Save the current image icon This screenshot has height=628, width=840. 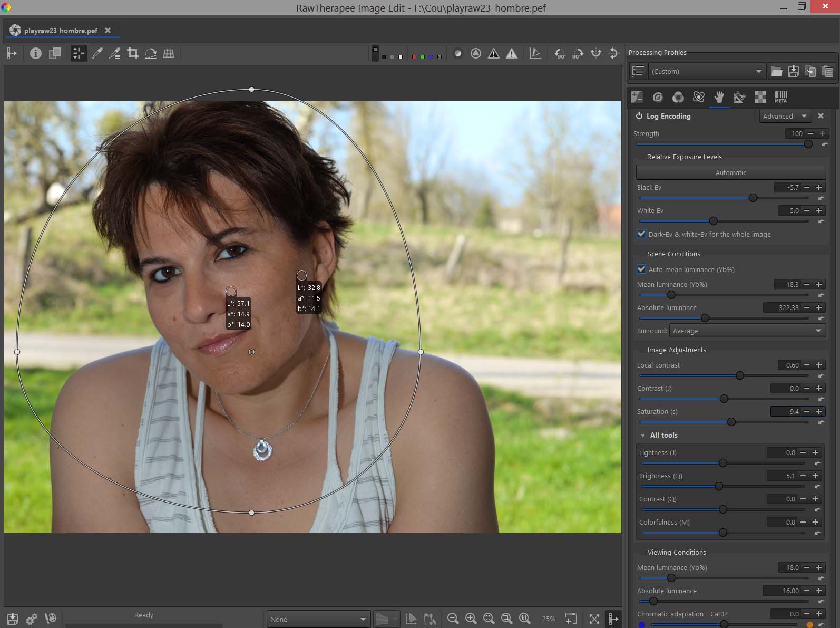pos(13,619)
